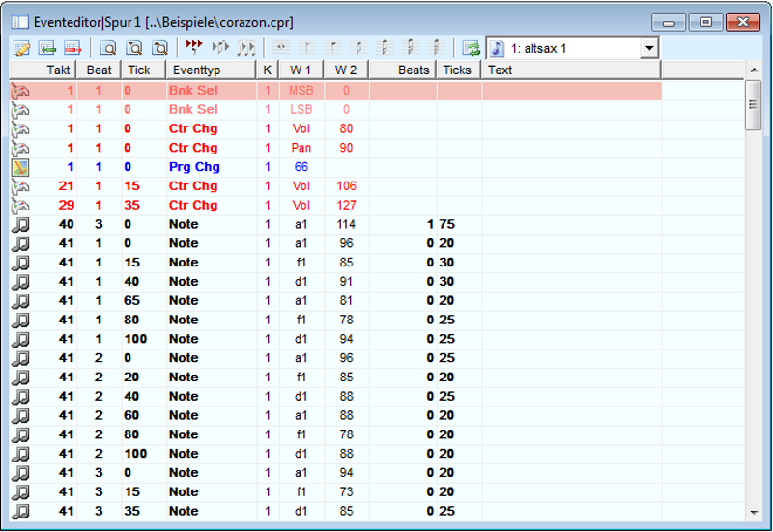
Task: Click Tick 65 in Takt 41 row
Action: point(131,301)
